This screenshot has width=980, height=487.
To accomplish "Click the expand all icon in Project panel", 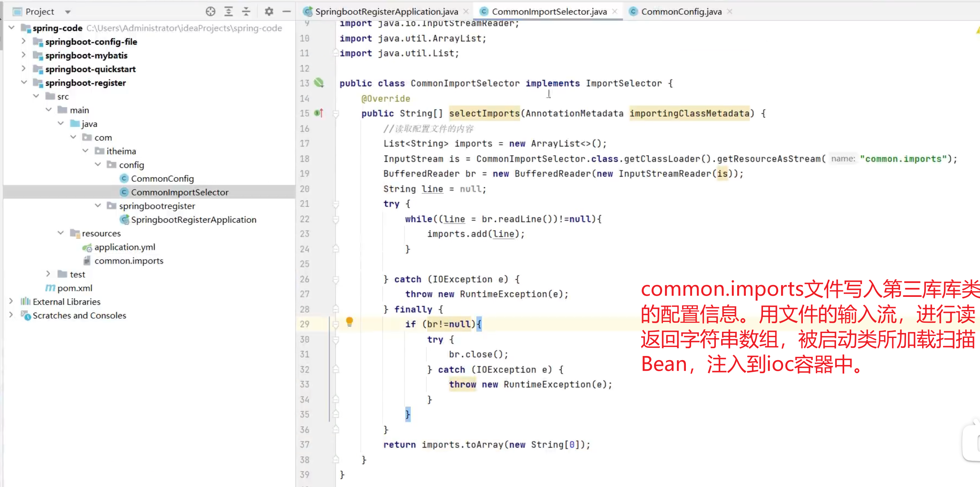I will (x=228, y=11).
